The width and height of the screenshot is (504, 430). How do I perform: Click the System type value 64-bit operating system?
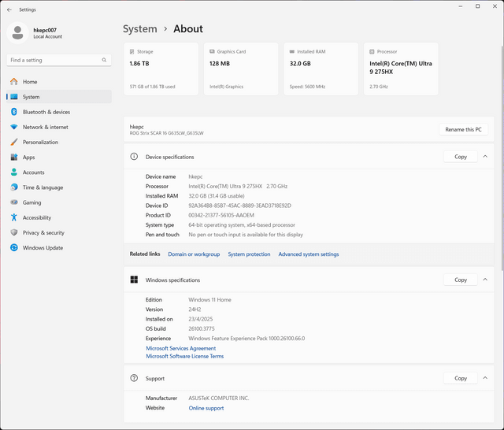[x=242, y=225]
